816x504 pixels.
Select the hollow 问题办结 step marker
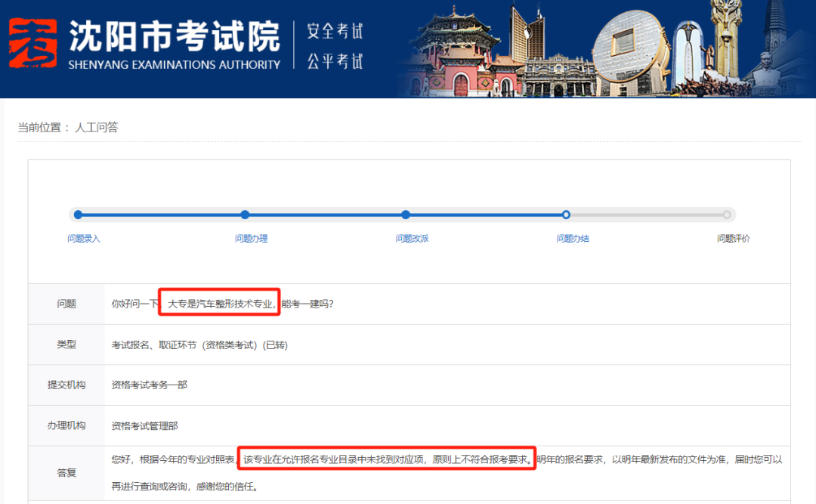pyautogui.click(x=566, y=215)
